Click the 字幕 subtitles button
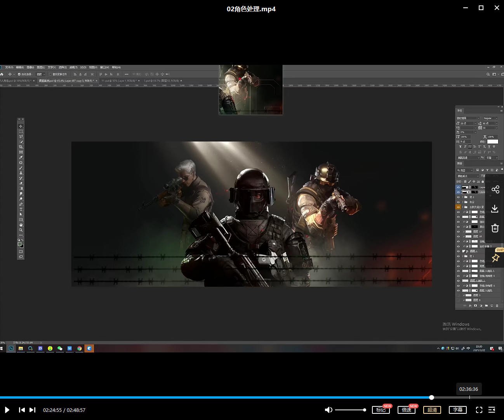The height and width of the screenshot is (420, 504). click(x=458, y=410)
